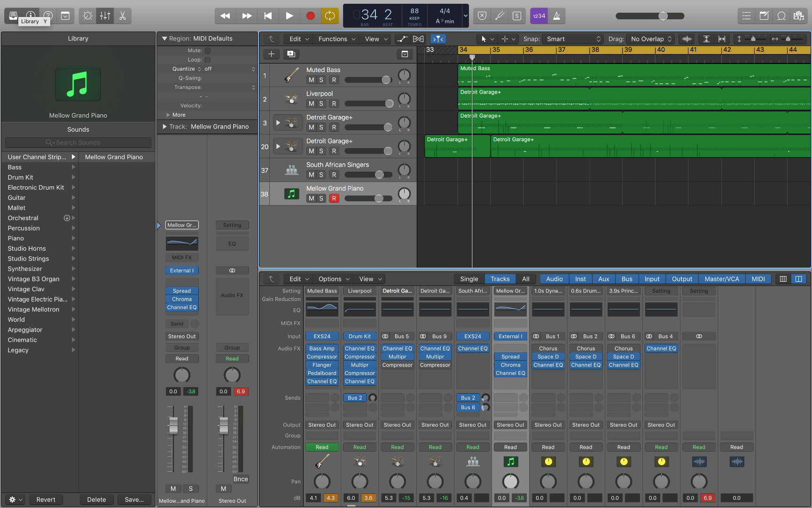
Task: Expand the More disclosure in Region inspector
Action: (168, 115)
